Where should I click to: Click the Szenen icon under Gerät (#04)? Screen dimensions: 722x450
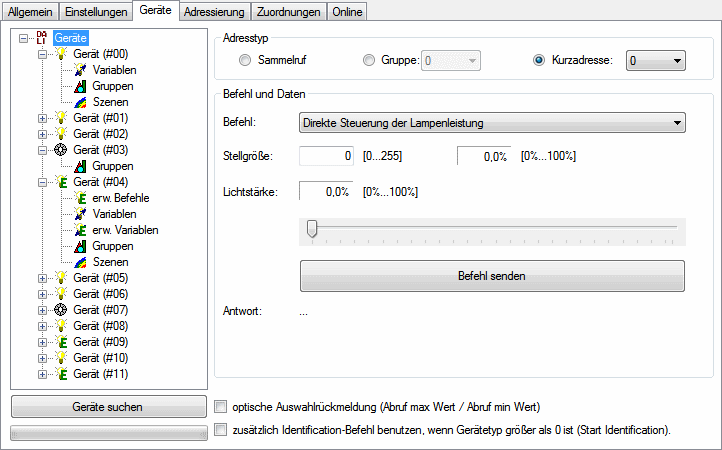coord(82,262)
